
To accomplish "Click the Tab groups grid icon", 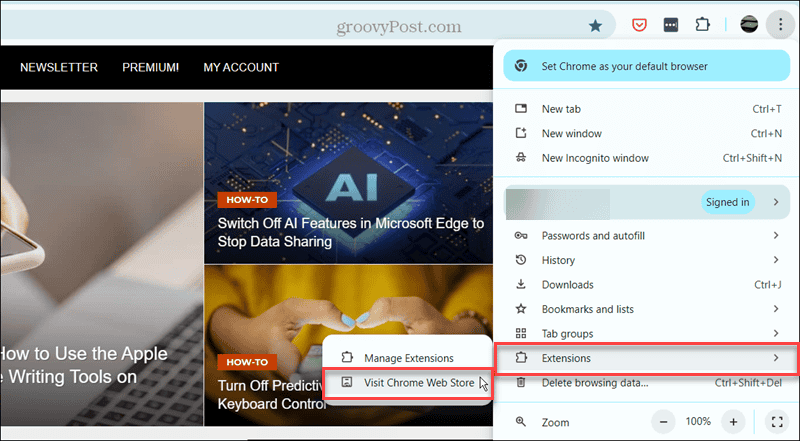I will [x=521, y=333].
